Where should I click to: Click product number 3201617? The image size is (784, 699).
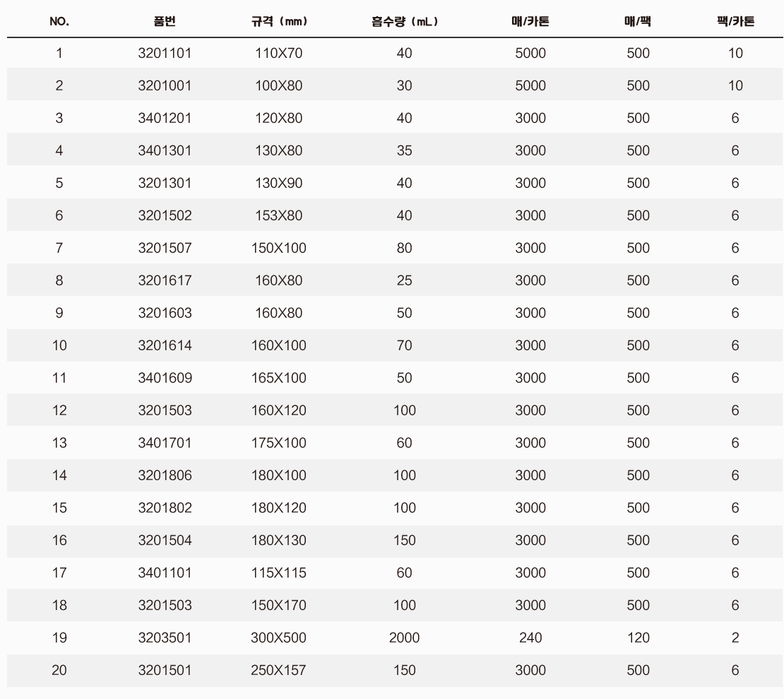click(165, 280)
